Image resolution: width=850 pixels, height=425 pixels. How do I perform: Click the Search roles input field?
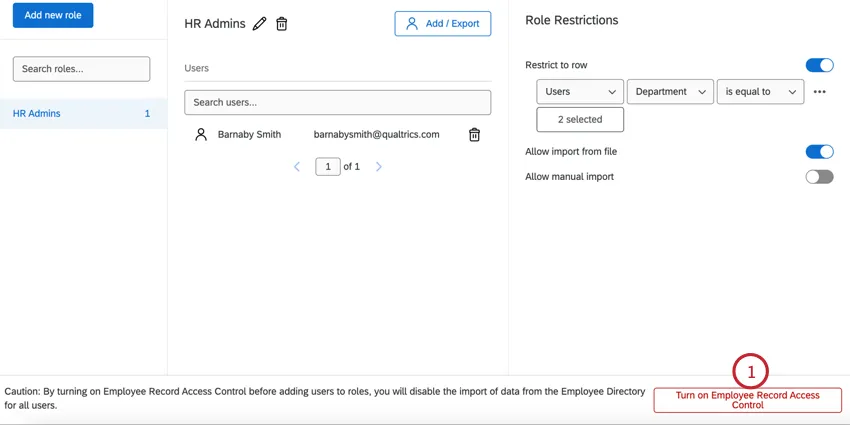(81, 69)
